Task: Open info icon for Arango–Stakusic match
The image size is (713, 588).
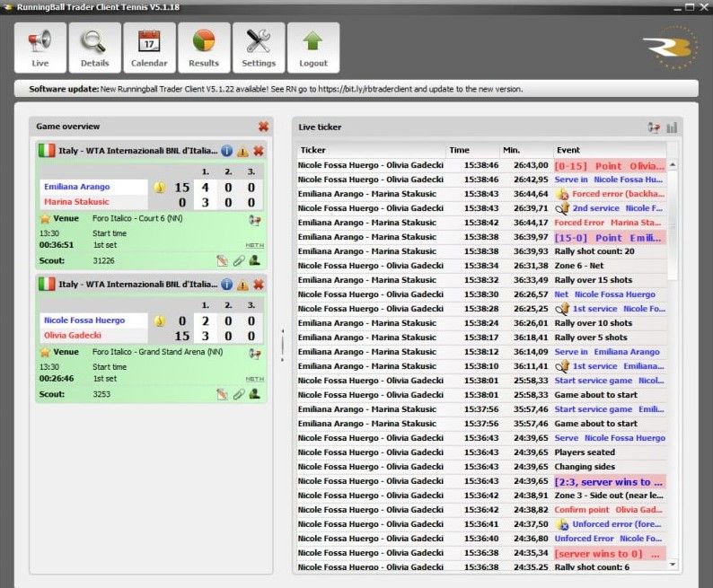Action: point(226,151)
